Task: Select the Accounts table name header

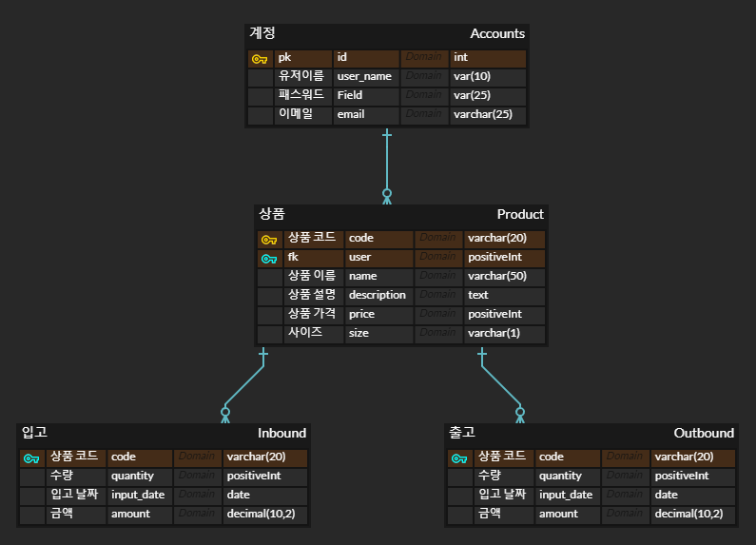Action: pyautogui.click(x=496, y=33)
